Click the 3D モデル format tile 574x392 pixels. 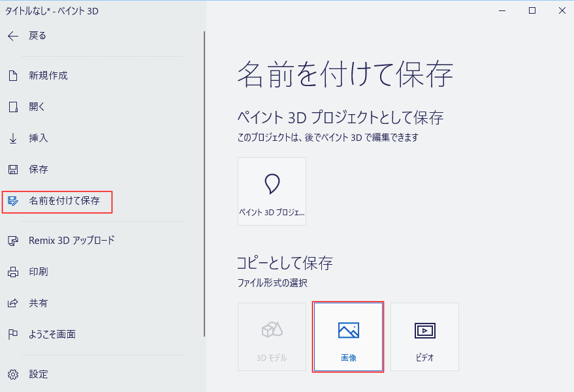pyautogui.click(x=272, y=337)
